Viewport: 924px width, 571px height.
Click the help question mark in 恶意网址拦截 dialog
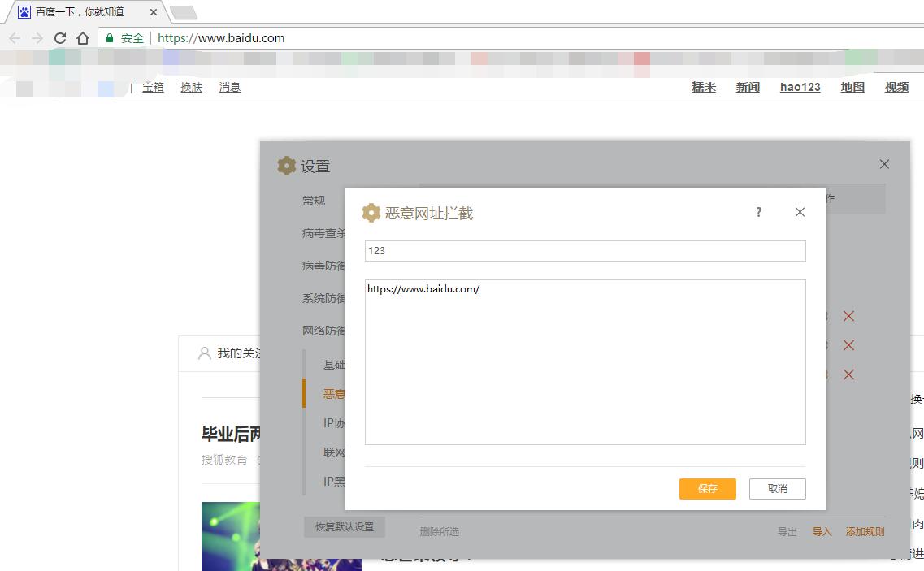pyautogui.click(x=759, y=212)
